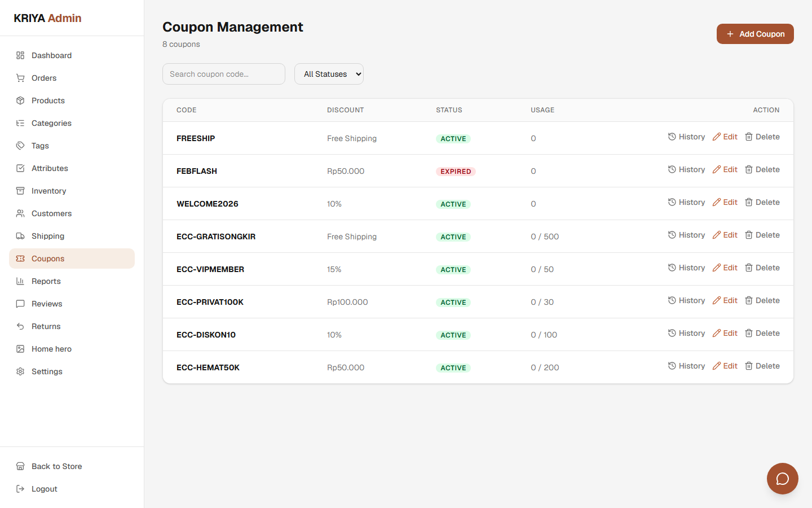The width and height of the screenshot is (812, 508).
Task: Open the All Statuses filter dropdown
Action: (329, 74)
